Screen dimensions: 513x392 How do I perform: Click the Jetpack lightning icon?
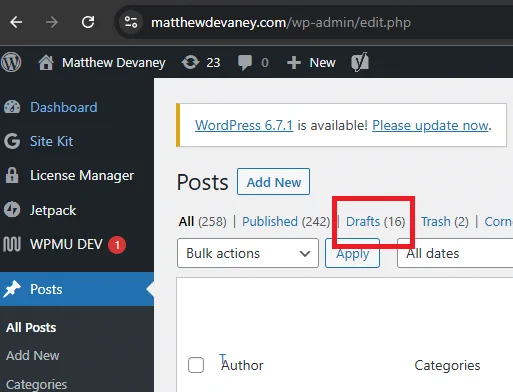click(x=12, y=210)
